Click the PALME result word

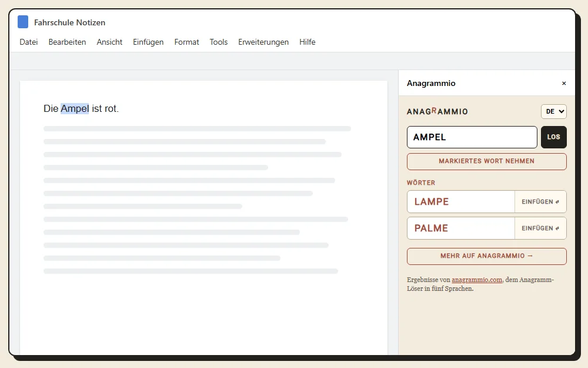coord(431,228)
